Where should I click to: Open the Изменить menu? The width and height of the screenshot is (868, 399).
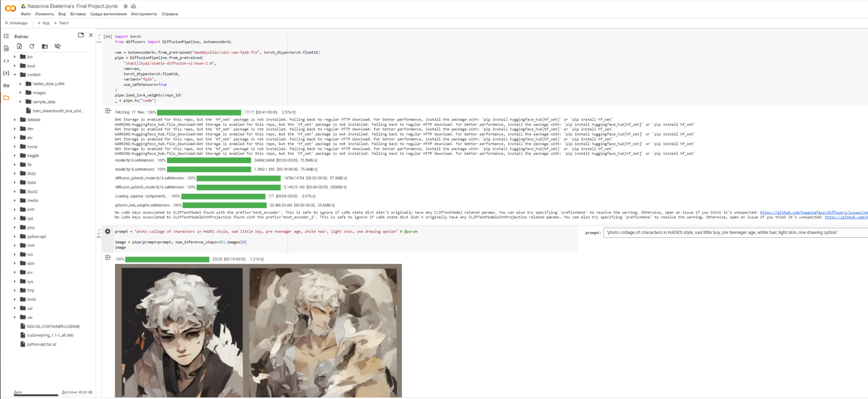tap(44, 14)
